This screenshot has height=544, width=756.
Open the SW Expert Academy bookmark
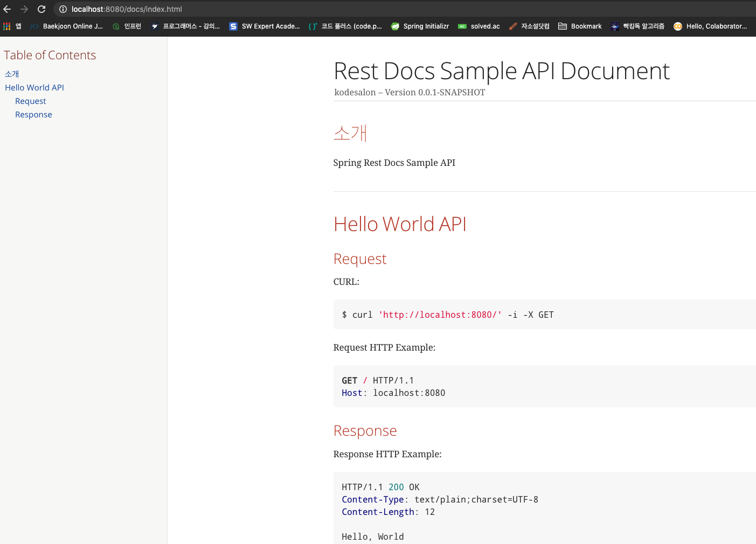(265, 26)
